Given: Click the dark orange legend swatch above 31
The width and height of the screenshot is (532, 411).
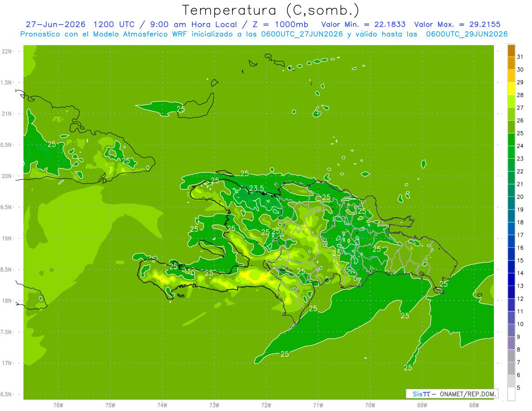Looking at the screenshot, I should [x=511, y=51].
